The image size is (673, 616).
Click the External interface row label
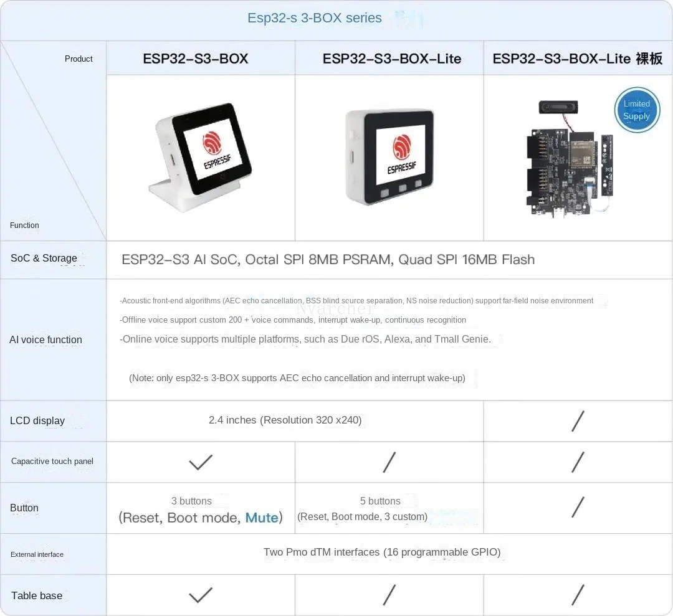tap(37, 555)
